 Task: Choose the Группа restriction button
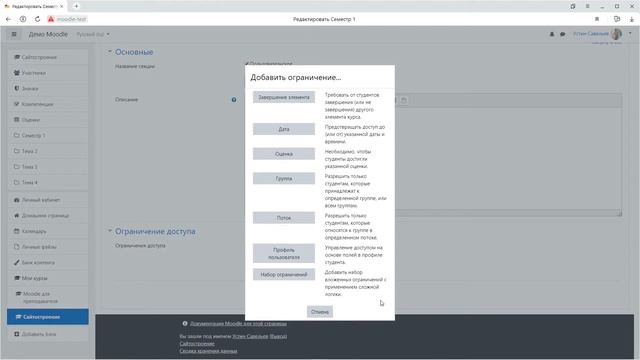(284, 178)
